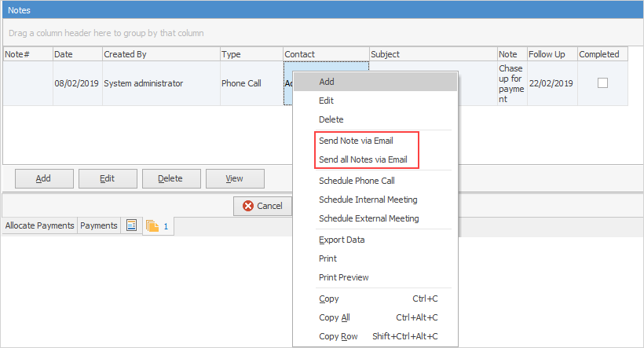Viewport: 644px width, 348px height.
Task: Sort by the Contact column header
Action: (x=326, y=54)
